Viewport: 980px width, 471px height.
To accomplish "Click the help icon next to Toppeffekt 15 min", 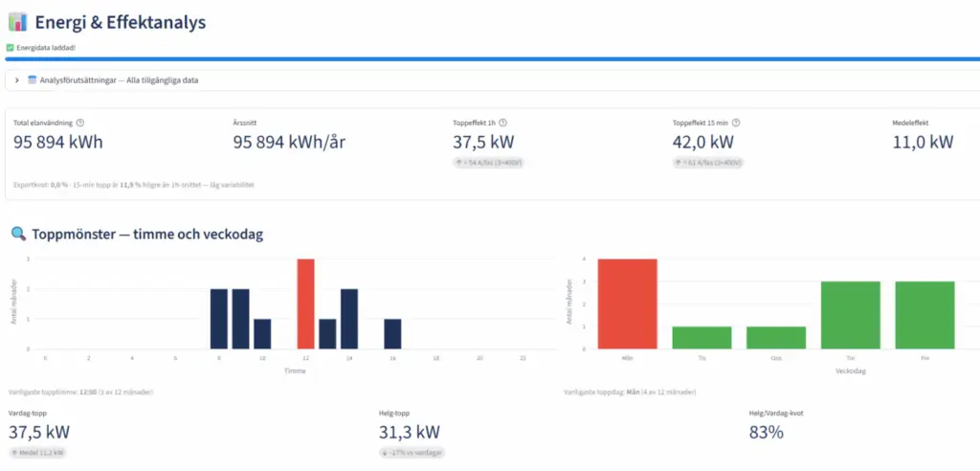I will pos(736,123).
